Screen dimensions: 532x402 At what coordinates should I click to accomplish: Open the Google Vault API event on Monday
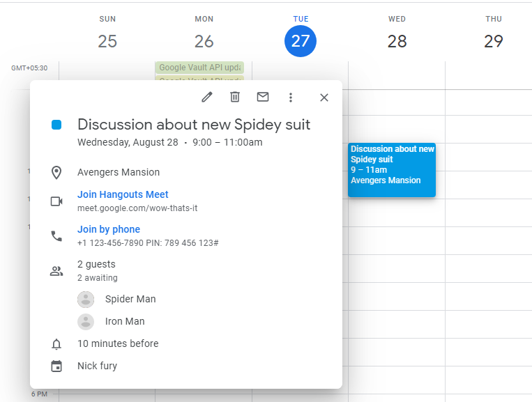[199, 68]
